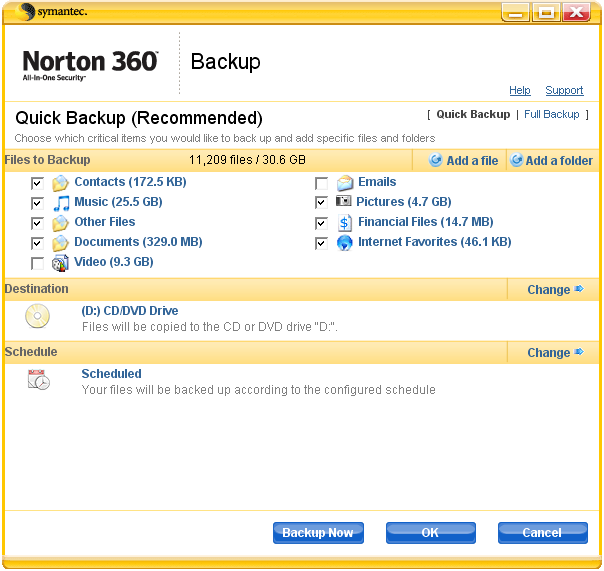The image size is (604, 571).
Task: Open the Help link
Action: [x=520, y=90]
